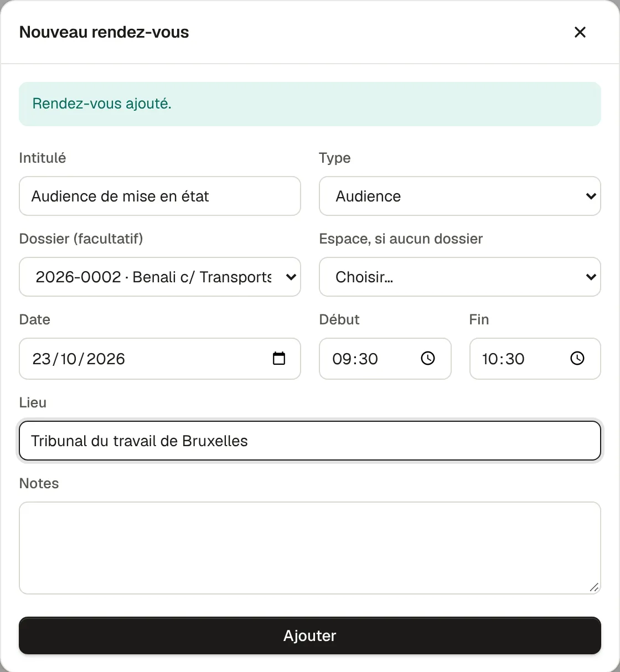
Task: Click the Fin time field 10:30
Action: point(535,359)
